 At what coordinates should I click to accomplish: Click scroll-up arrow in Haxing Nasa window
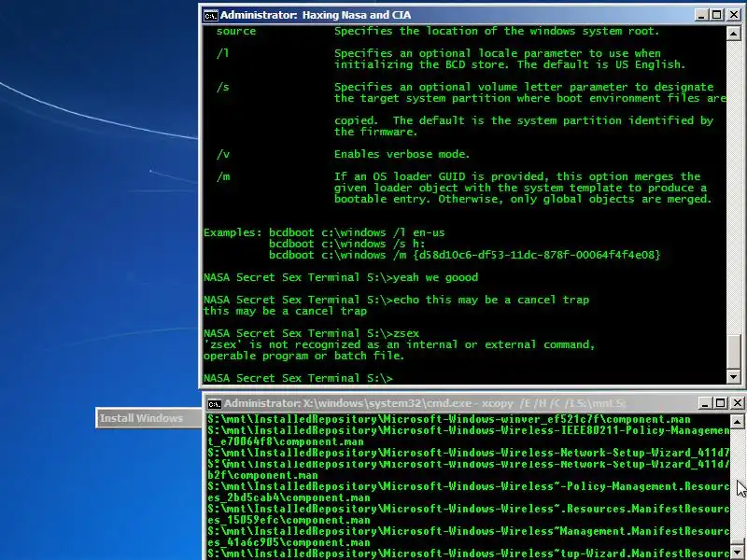[734, 34]
